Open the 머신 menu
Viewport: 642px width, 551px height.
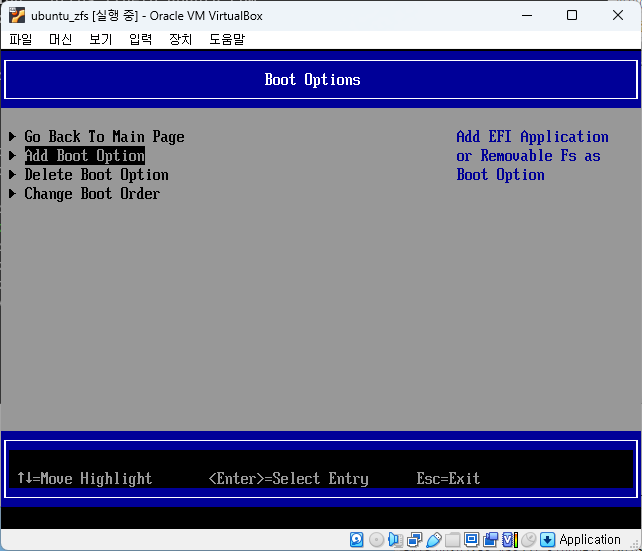(x=60, y=39)
